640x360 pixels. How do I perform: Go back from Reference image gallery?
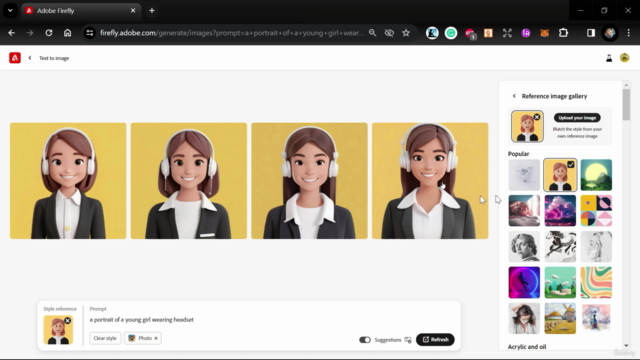click(514, 96)
